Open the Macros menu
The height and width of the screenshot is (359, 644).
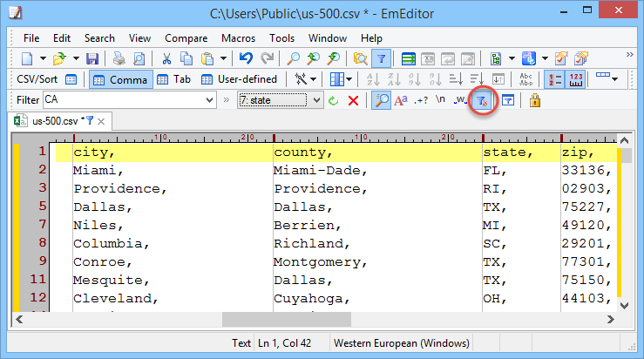tap(238, 38)
